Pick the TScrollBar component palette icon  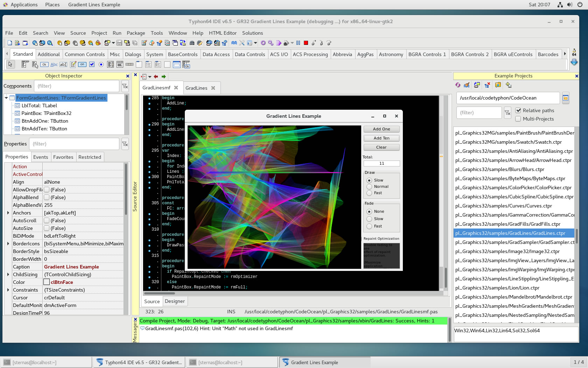pyautogui.click(x=129, y=64)
